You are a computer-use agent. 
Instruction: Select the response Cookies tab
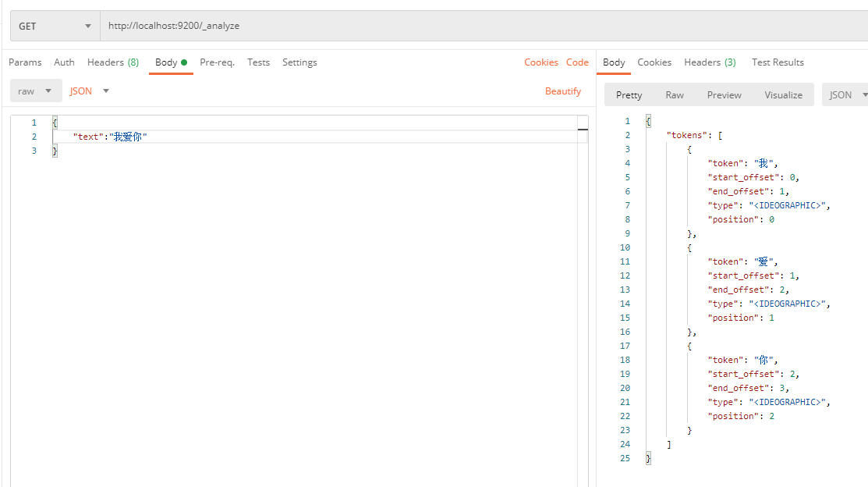coord(654,62)
